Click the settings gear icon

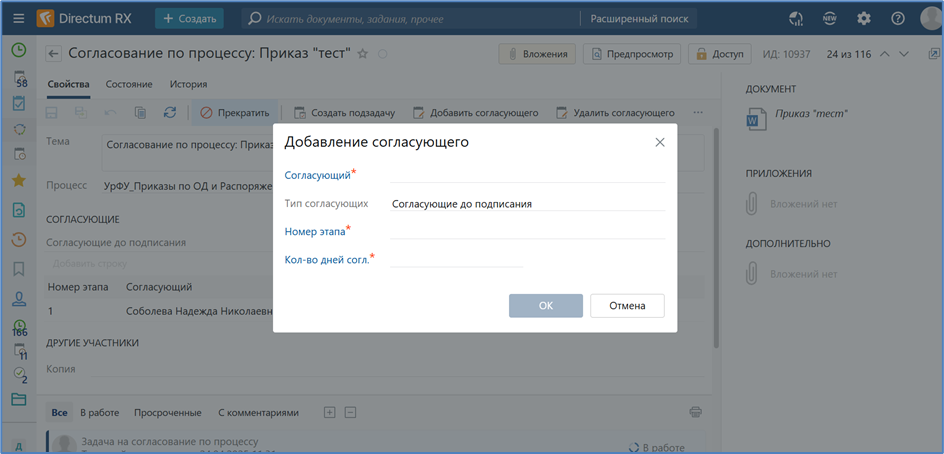(864, 18)
